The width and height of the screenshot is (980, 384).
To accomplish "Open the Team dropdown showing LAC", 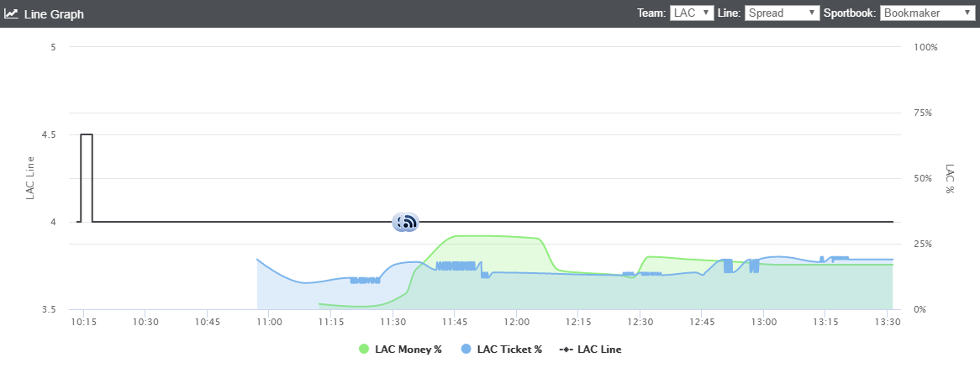I will click(x=692, y=13).
